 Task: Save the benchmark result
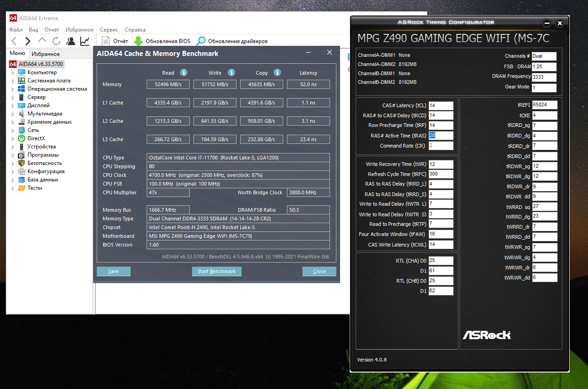pyautogui.click(x=114, y=271)
